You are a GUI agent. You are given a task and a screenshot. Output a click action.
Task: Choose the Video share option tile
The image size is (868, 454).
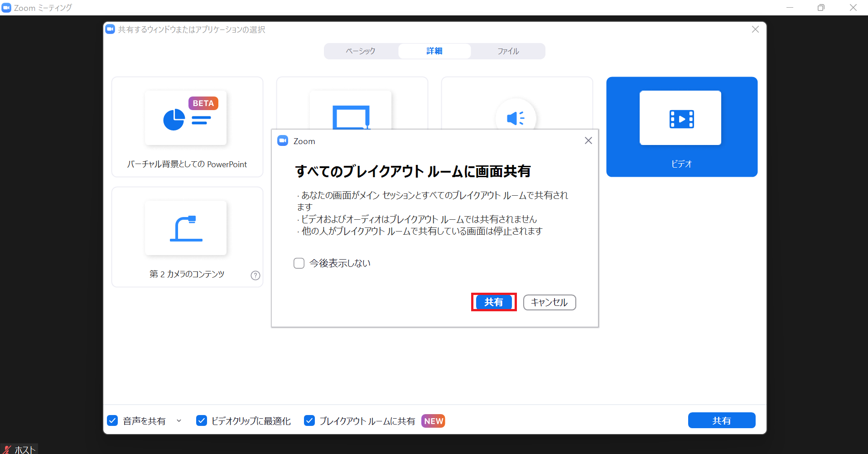[x=681, y=127]
